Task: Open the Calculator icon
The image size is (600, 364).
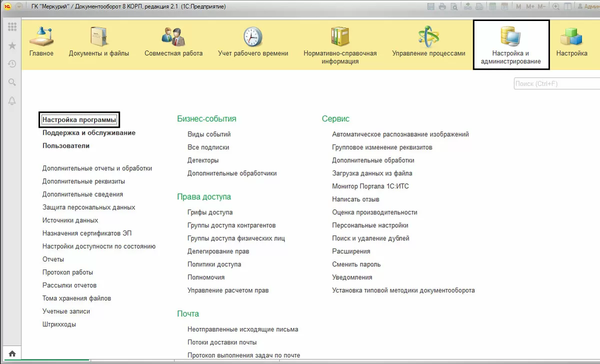Action: [x=492, y=6]
